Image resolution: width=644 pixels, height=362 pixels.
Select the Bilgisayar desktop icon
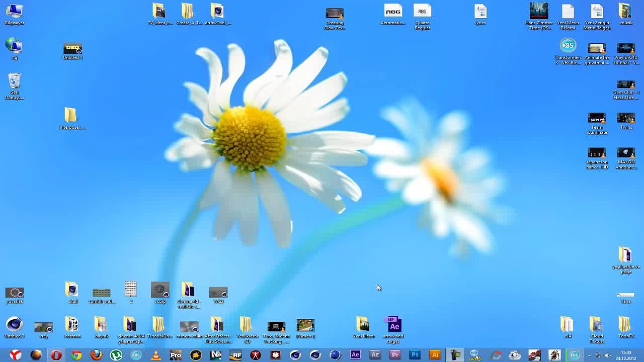click(x=14, y=11)
